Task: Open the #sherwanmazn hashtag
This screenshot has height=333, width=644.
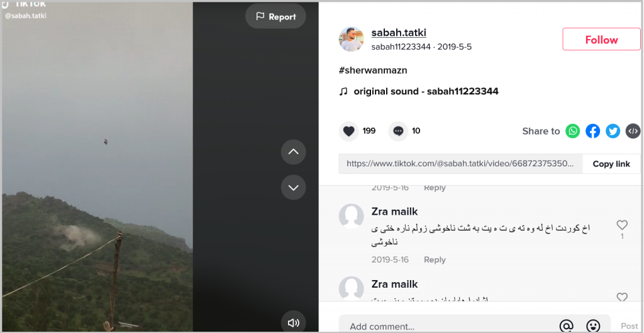Action: pos(373,71)
